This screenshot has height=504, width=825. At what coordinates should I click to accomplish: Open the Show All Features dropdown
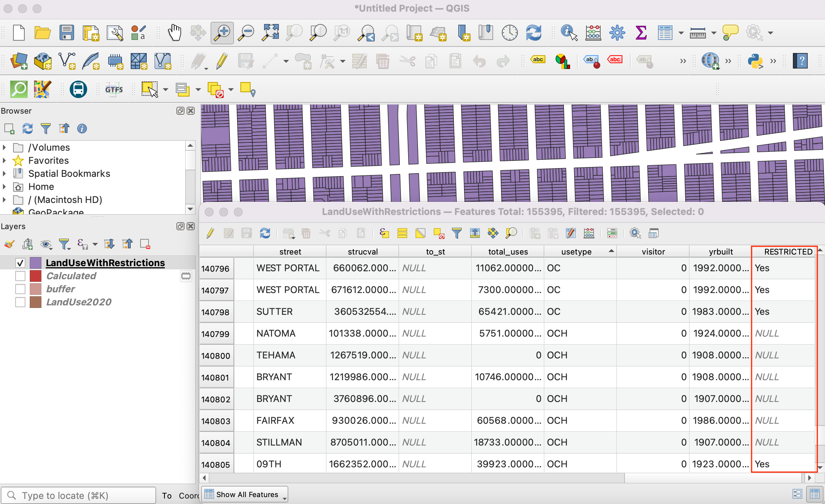click(x=245, y=495)
